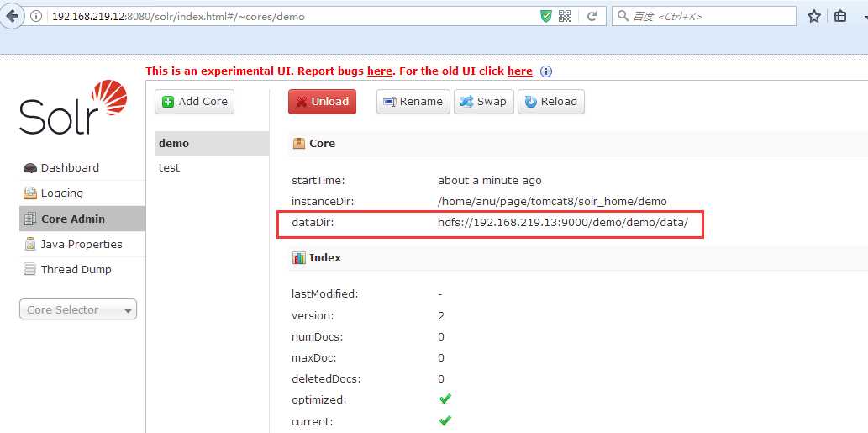Click the startTime 'about a minute ago' value
Screen dimensions: 868x433
490,181
